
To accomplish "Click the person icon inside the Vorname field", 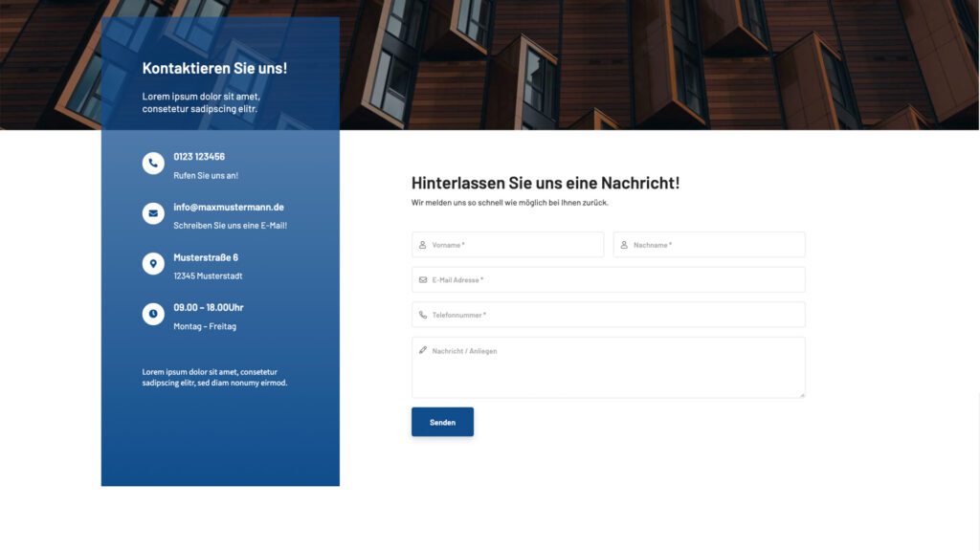I will 423,245.
